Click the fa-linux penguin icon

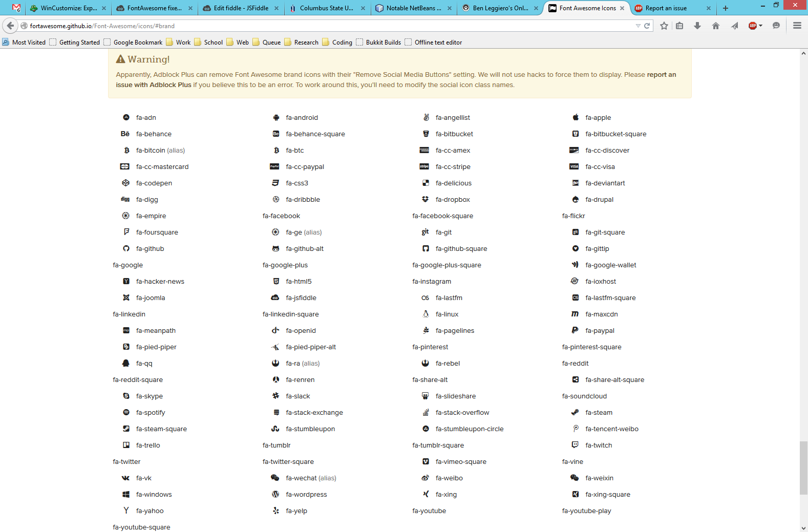tap(426, 314)
